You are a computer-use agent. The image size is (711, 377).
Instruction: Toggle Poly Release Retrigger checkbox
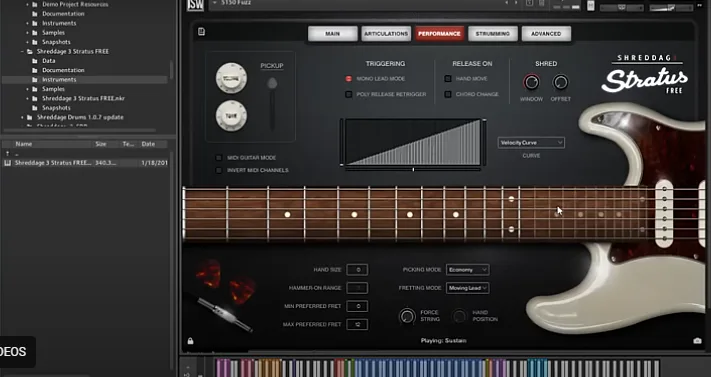pos(349,94)
